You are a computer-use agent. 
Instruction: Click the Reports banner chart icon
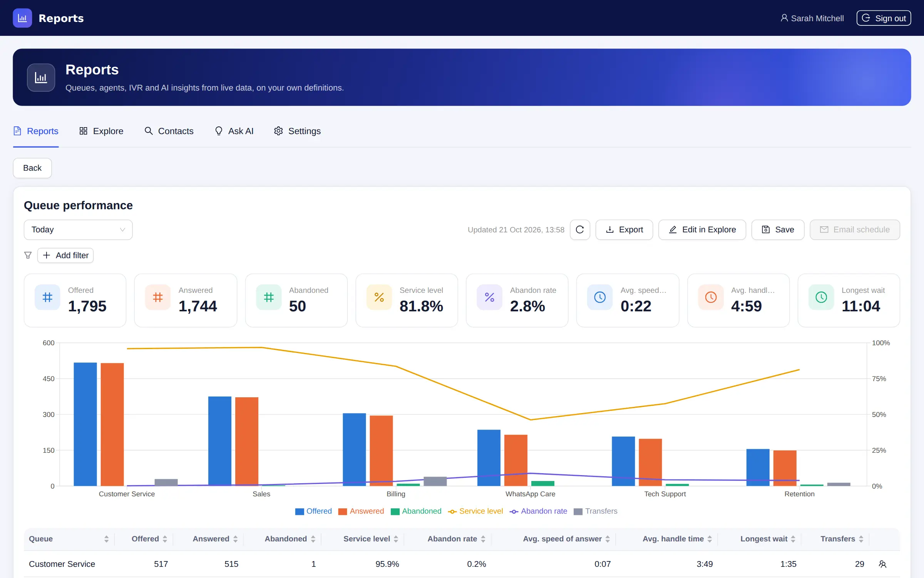tap(41, 77)
